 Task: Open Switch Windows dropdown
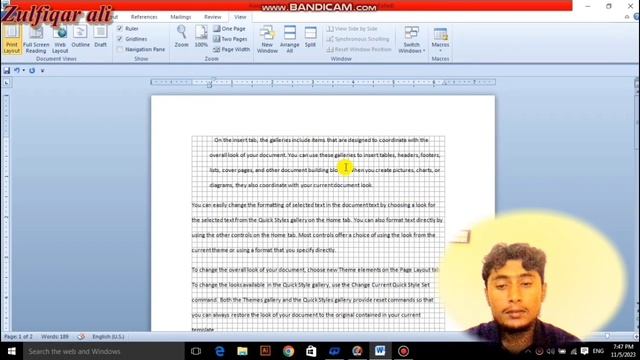click(411, 39)
